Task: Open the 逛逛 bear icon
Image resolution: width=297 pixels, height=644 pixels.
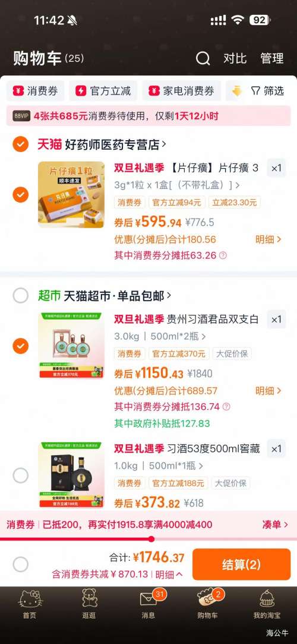Action: [89, 598]
